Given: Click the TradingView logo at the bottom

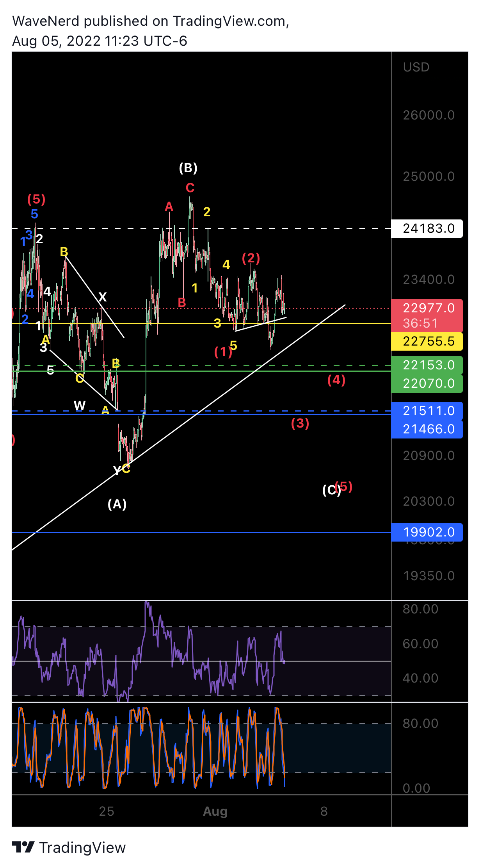Looking at the screenshot, I should tap(69, 847).
